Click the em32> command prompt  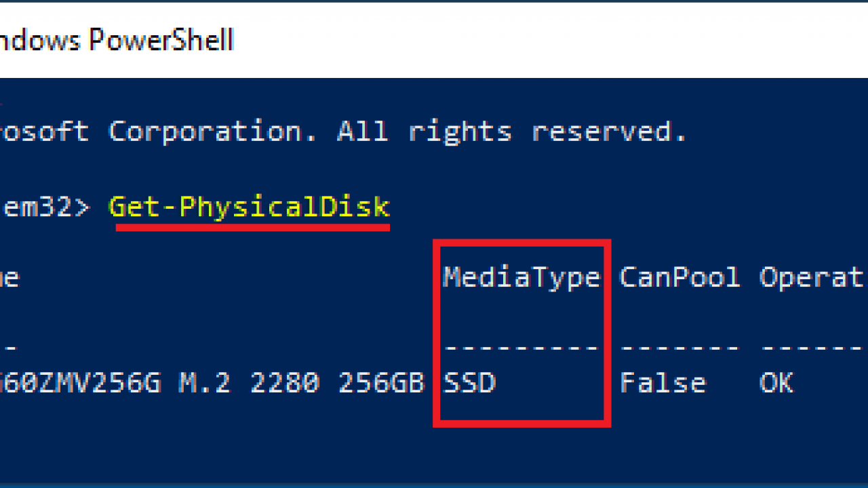coord(45,207)
